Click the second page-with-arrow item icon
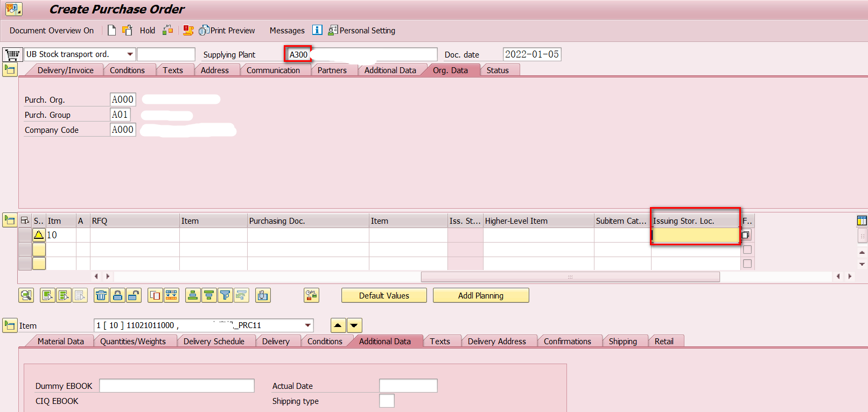Viewport: 868px width, 412px height. [64, 295]
